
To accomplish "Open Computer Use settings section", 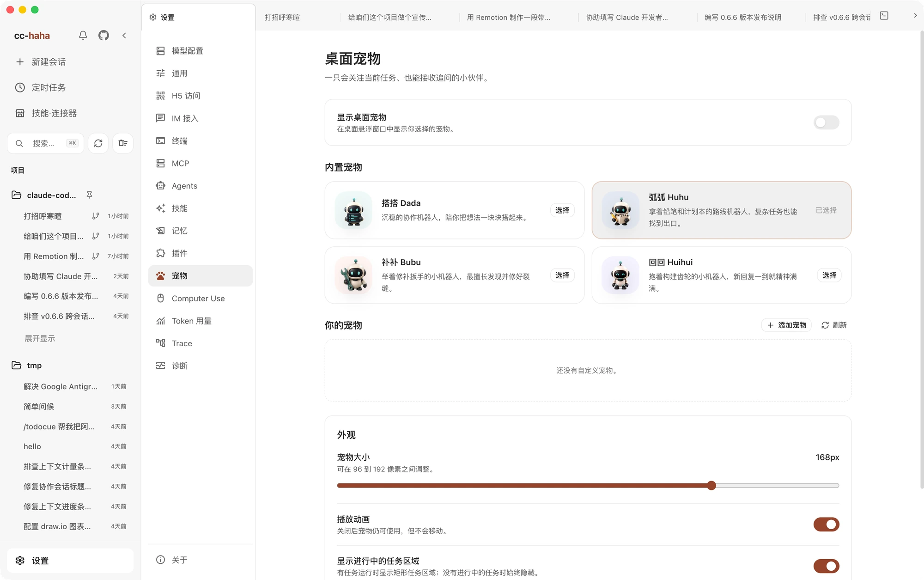I will [201, 299].
